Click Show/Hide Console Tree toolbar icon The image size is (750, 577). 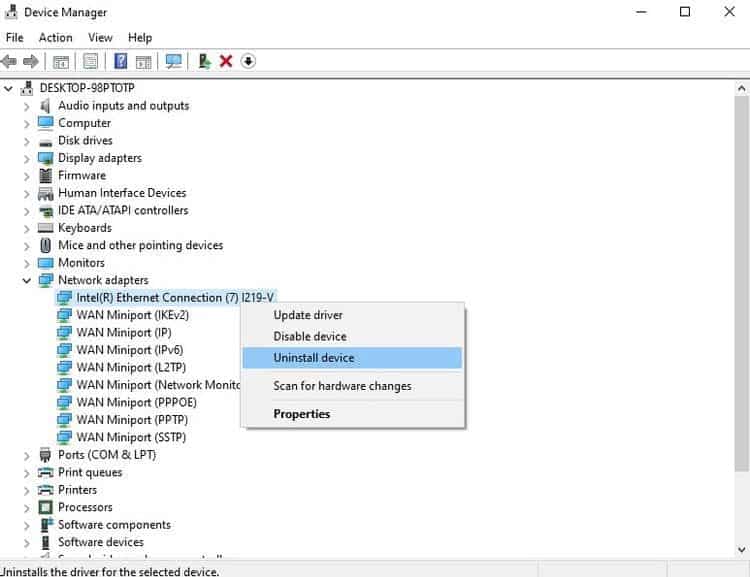coord(61,62)
